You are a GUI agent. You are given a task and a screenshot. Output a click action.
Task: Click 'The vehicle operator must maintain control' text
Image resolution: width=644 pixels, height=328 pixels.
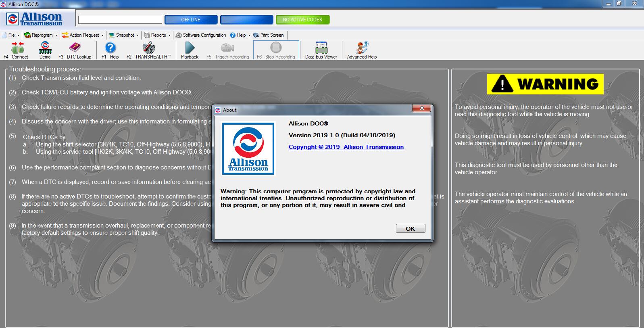541,197
